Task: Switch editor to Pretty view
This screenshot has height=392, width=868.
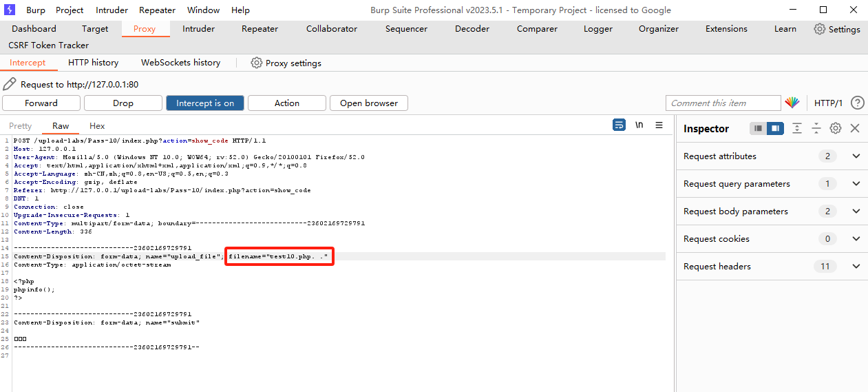Action: coord(21,126)
